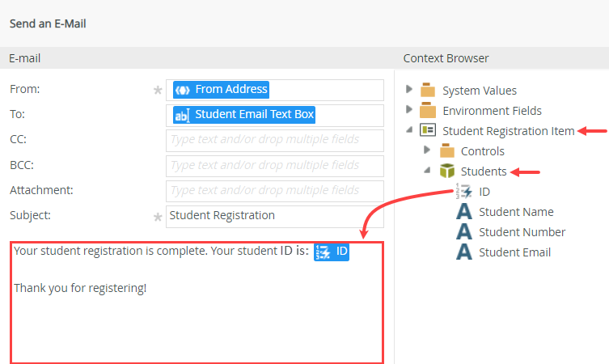Expand the Controls folder node
Viewport: 609px width, 364px height.
point(428,150)
